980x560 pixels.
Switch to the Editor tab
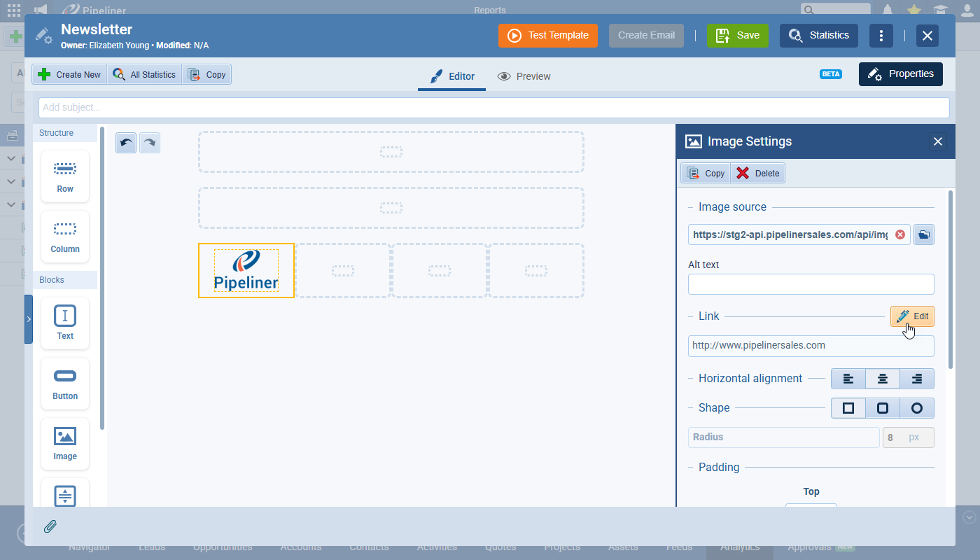tap(452, 76)
